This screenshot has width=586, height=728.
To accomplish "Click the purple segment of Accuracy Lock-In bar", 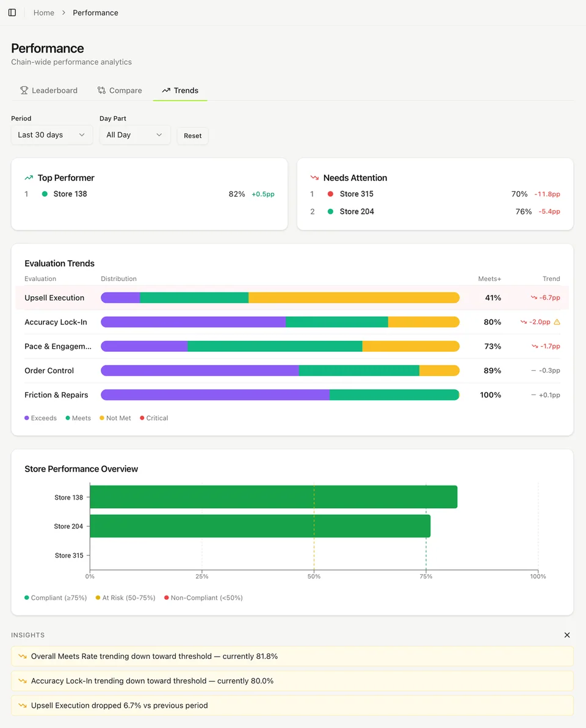I will pos(193,322).
